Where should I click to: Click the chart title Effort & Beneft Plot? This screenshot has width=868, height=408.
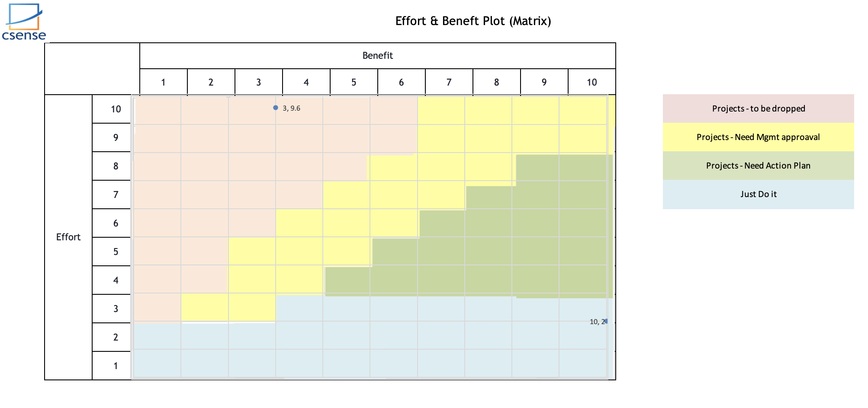click(473, 21)
